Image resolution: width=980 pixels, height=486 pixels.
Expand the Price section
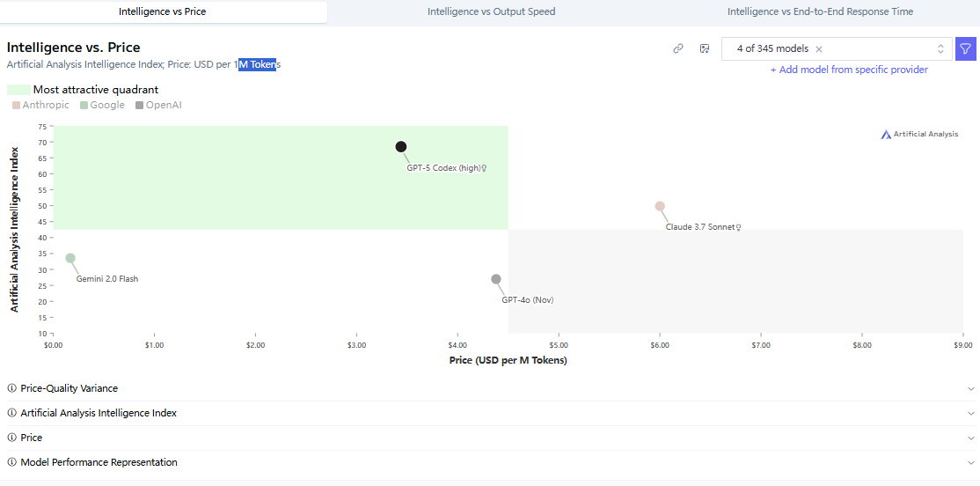click(x=490, y=438)
